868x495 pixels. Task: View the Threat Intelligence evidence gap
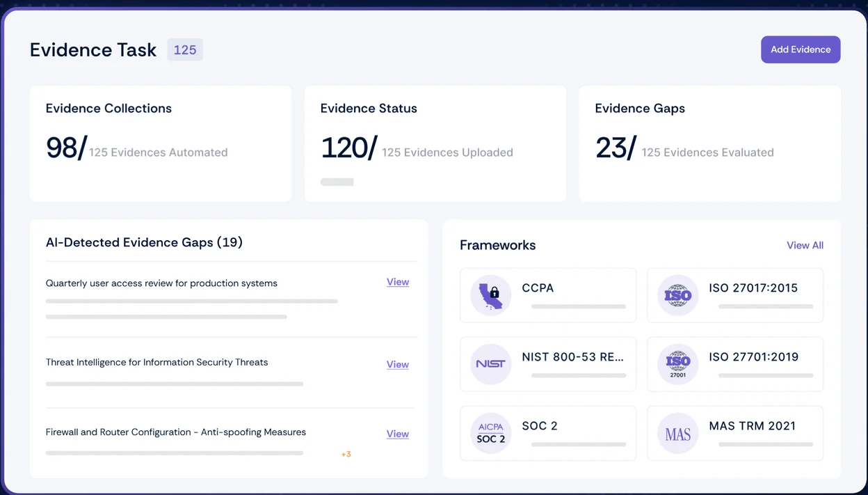tap(398, 364)
